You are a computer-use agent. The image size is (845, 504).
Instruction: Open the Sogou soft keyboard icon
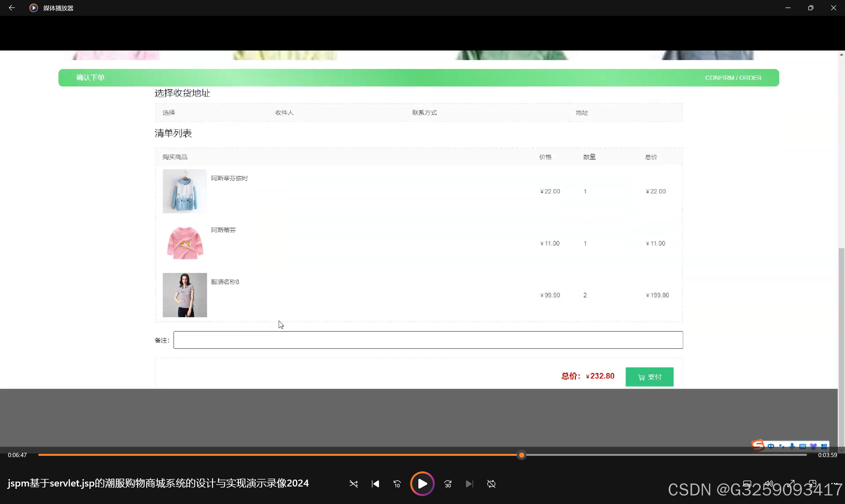(802, 446)
